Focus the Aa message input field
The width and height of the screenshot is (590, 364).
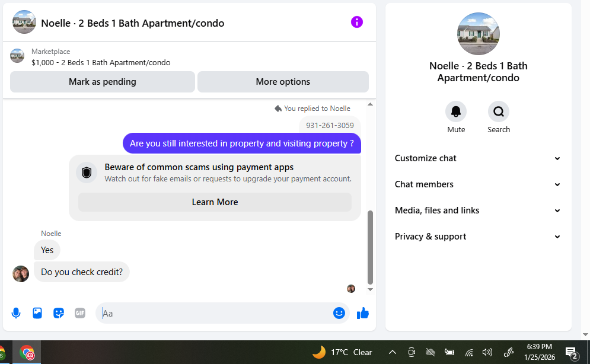(x=216, y=313)
